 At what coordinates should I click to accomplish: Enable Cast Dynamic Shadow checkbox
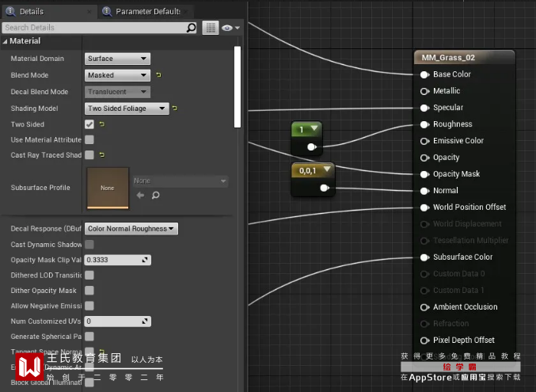coord(89,244)
